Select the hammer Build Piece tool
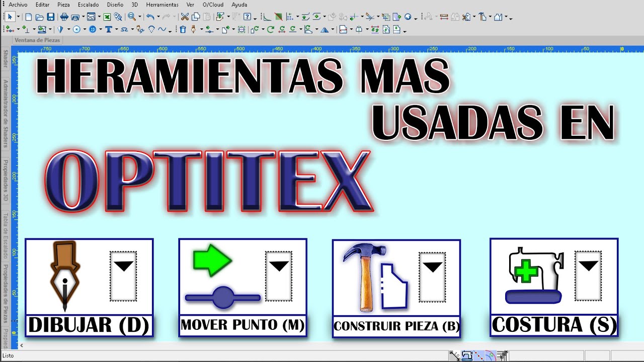The width and height of the screenshot is (644, 362). tap(482, 17)
